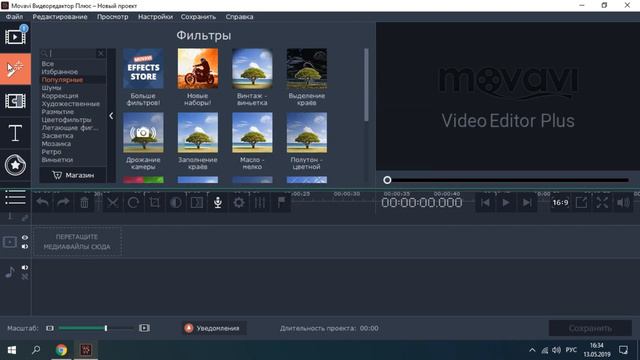This screenshot has width=640, height=360.
Task: Collapse the filter categories panel arrow
Action: pos(111,116)
